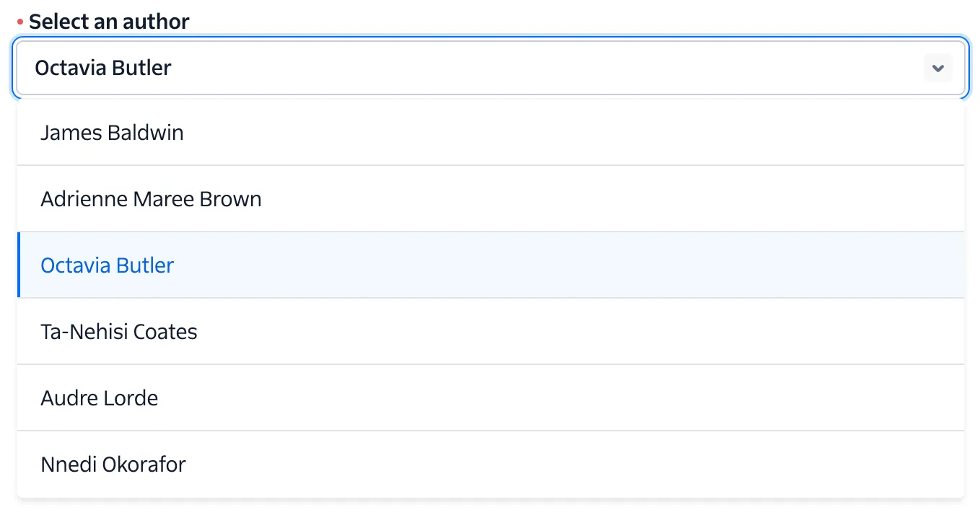Close the options list via the chevron button
The image size is (980, 515).
937,69
